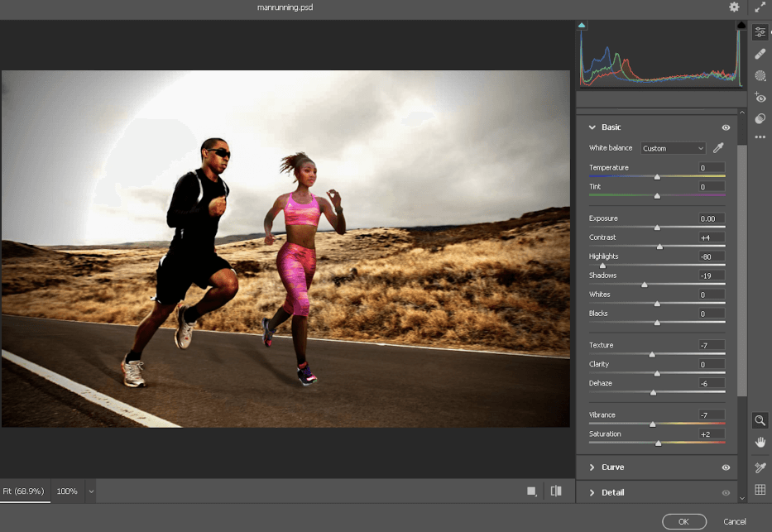772x532 pixels.
Task: Open Camera Raw settings gear
Action: point(734,7)
